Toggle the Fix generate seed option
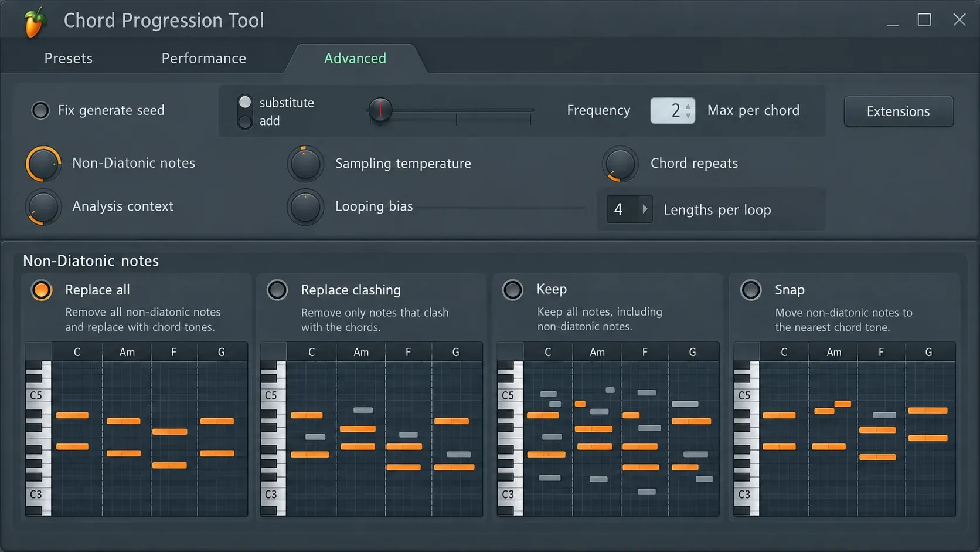Viewport: 980px width, 552px height. (x=40, y=110)
